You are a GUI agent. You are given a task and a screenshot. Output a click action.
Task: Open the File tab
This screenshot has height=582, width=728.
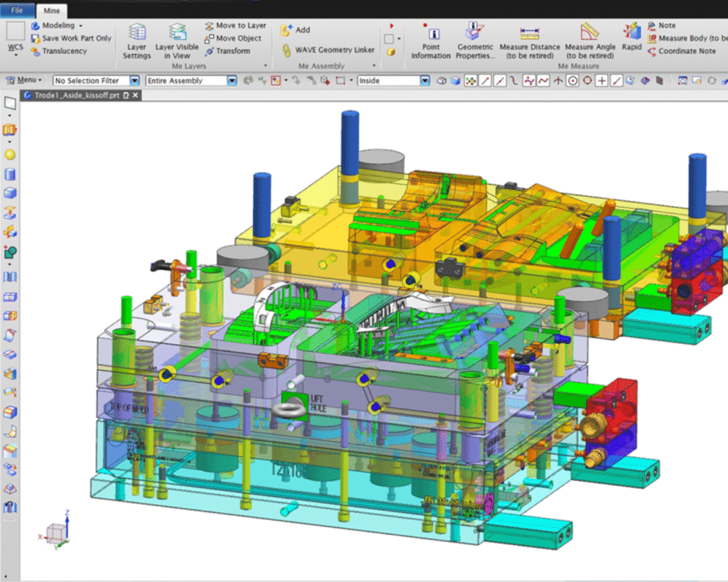tap(16, 10)
